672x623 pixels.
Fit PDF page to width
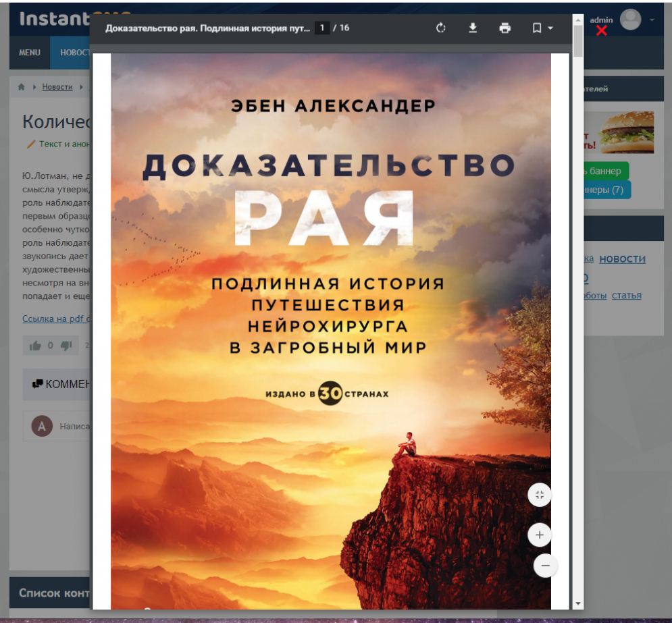(x=540, y=495)
